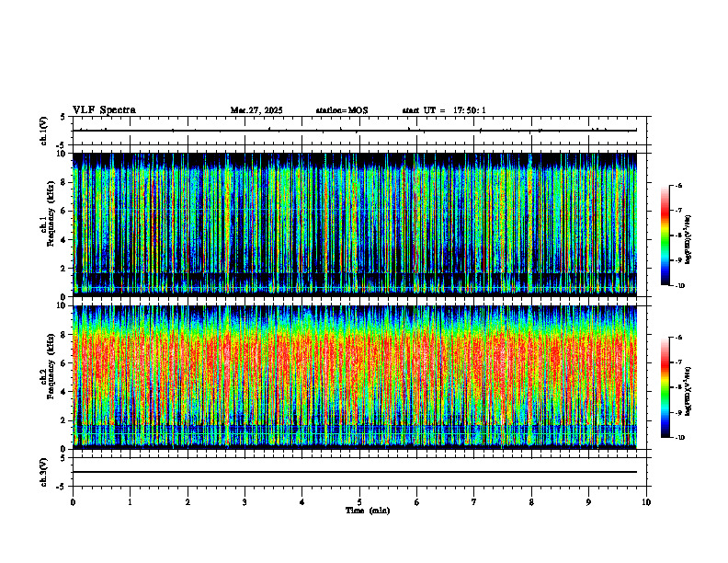Click the ch.2 colorbar 'log(PSD)' label
This screenshot has width=728, height=563.
[688, 391]
